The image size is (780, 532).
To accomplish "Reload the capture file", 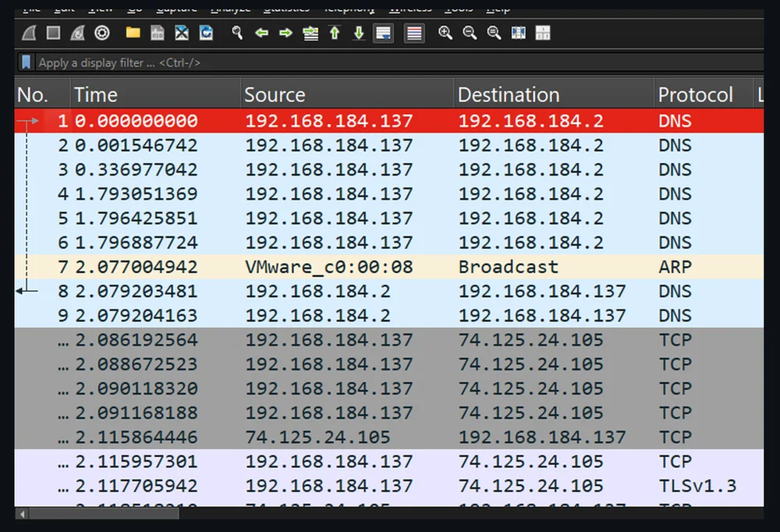I will pyautogui.click(x=206, y=34).
